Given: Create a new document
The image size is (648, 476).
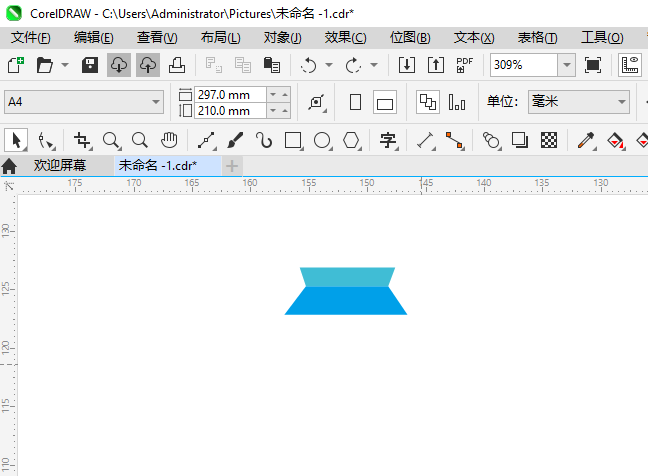Looking at the screenshot, I should [16, 65].
